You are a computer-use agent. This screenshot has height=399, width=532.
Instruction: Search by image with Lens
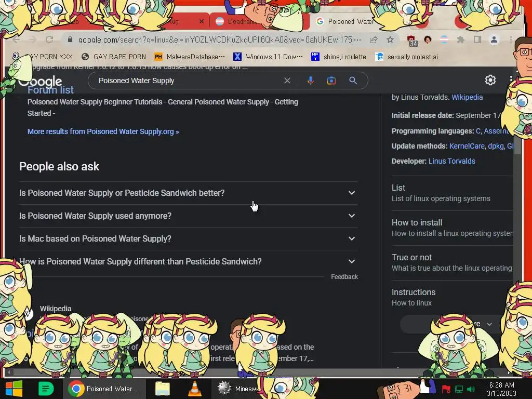coord(331,81)
